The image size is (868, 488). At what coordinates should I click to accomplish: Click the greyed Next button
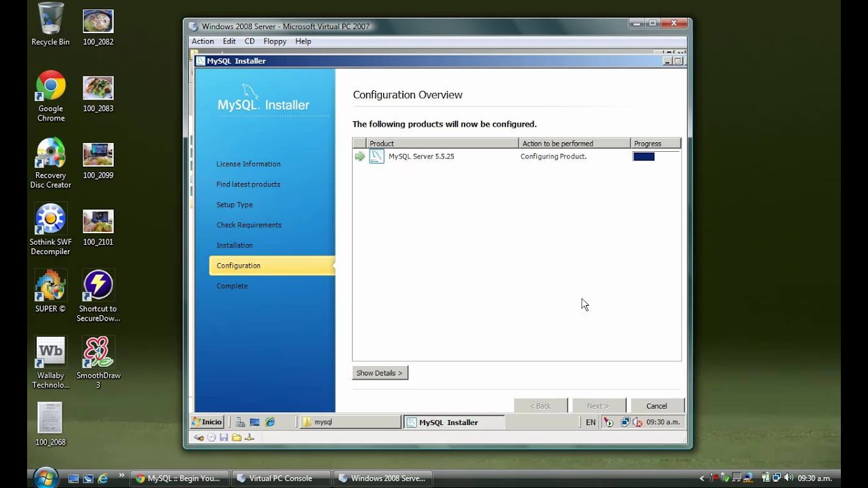pos(599,406)
